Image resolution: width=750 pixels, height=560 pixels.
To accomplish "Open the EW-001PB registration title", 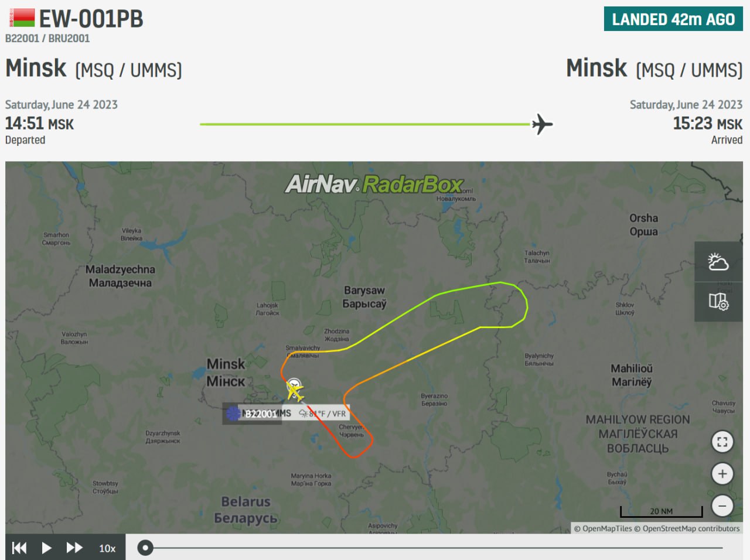I will point(91,19).
